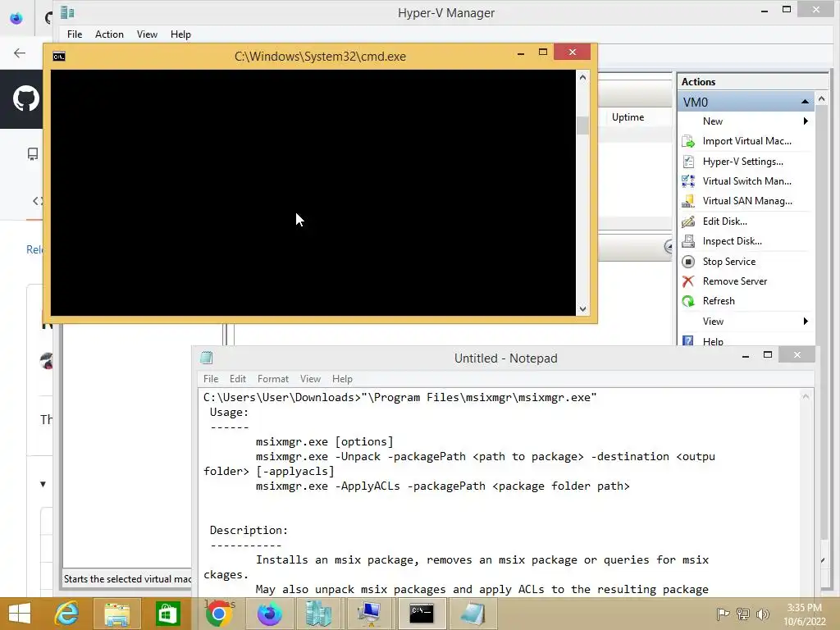Screen dimensions: 840x630
Task: Click the black cmd.exe console area
Action: 313,193
